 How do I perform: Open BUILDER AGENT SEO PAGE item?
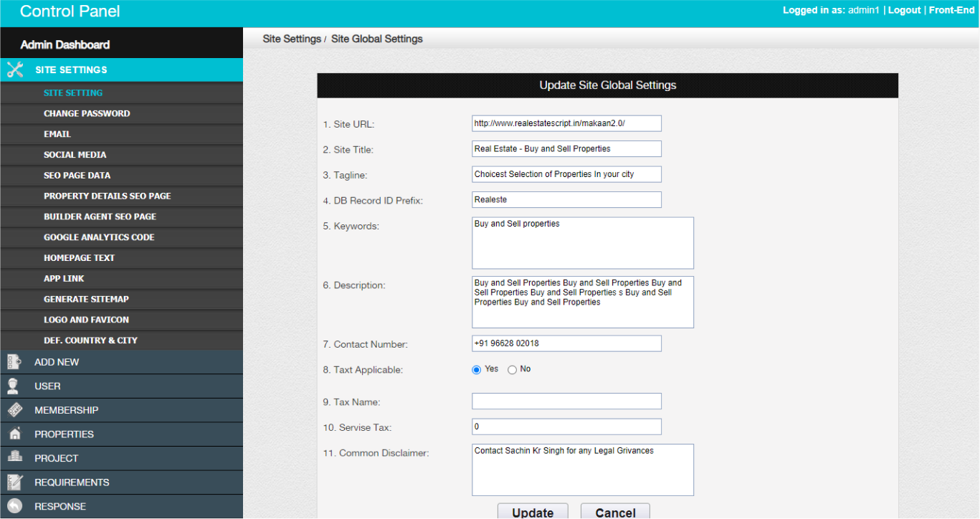[x=122, y=216]
